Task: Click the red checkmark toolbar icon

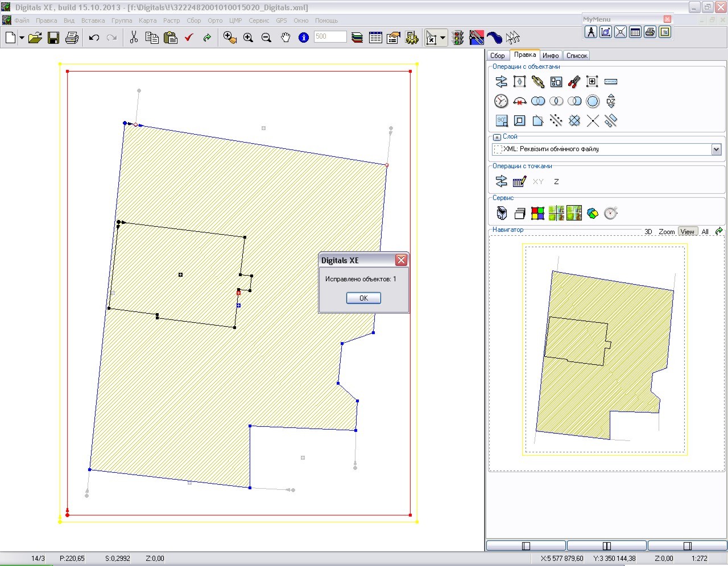Action: [189, 38]
